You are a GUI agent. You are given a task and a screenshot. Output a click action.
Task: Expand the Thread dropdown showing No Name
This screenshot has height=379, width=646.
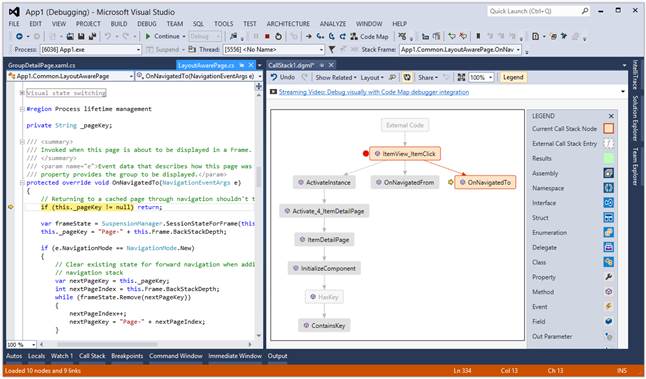(x=274, y=50)
